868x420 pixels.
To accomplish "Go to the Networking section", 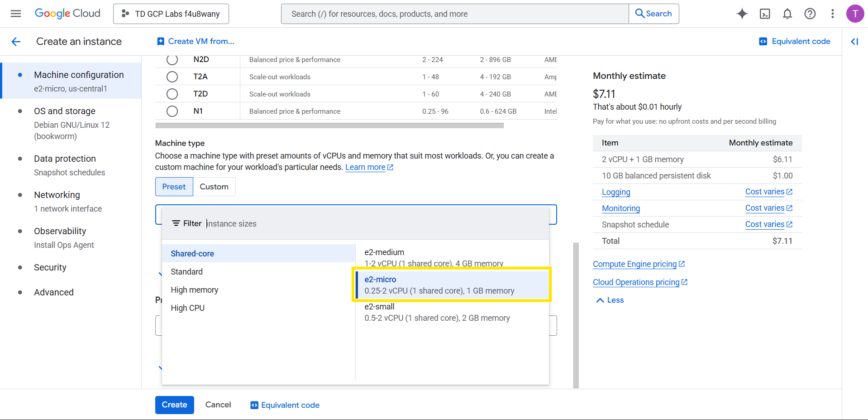I will tap(57, 195).
